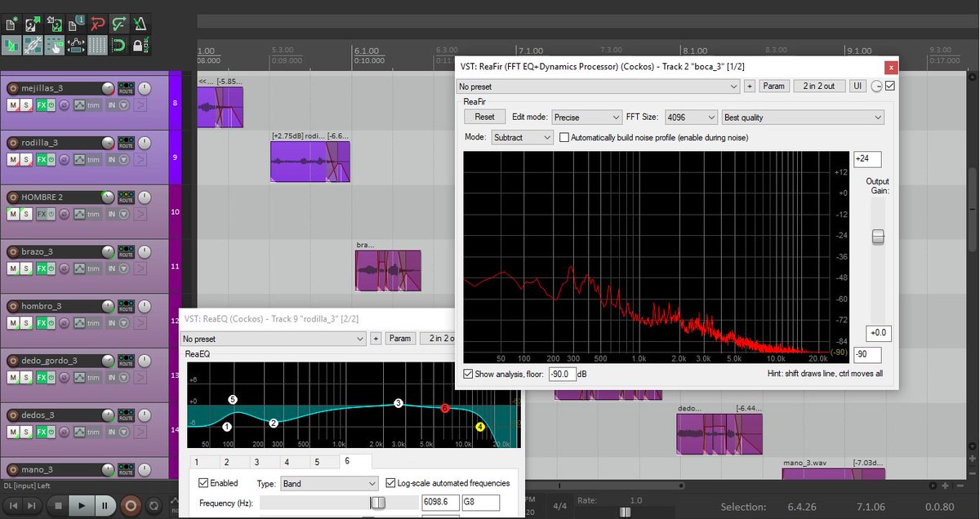Mute the mejillas_3 track

tap(12, 104)
